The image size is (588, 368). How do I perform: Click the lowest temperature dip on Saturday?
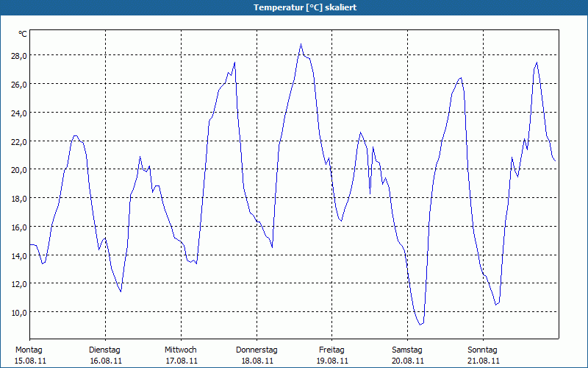[x=420, y=325]
